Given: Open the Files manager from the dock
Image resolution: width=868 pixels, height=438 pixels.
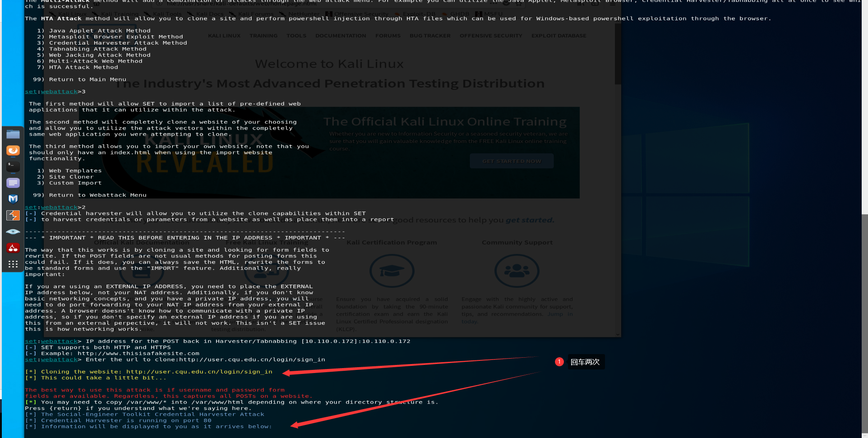Looking at the screenshot, I should click(13, 134).
